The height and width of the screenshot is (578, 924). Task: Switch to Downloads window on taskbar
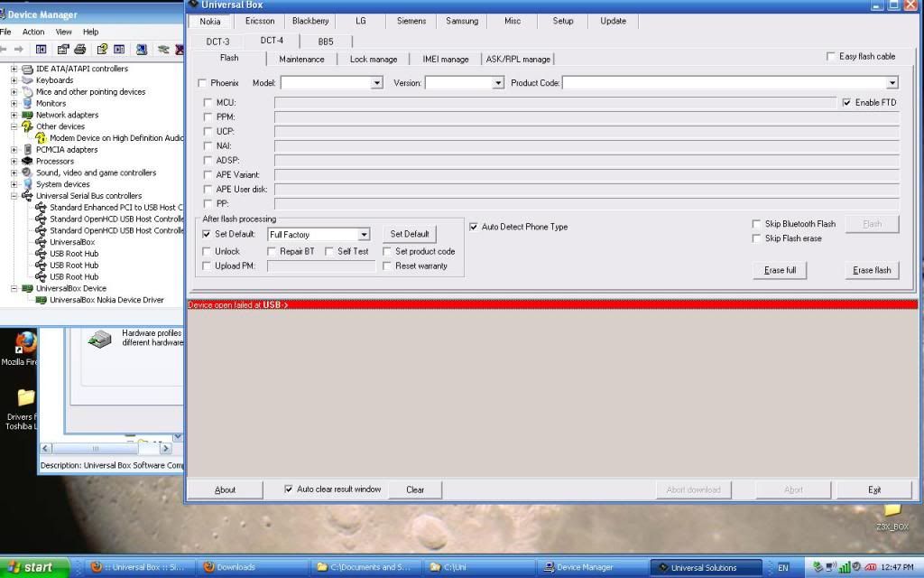[x=253, y=567]
